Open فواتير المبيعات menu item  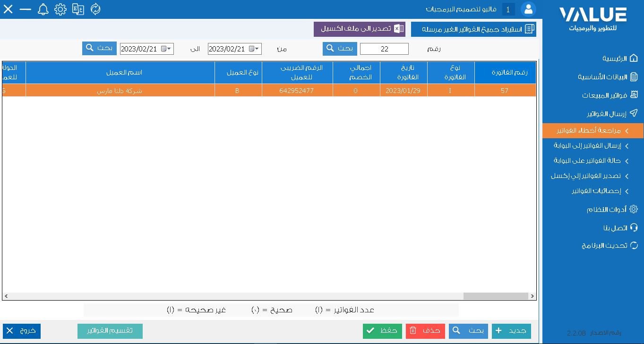610,95
